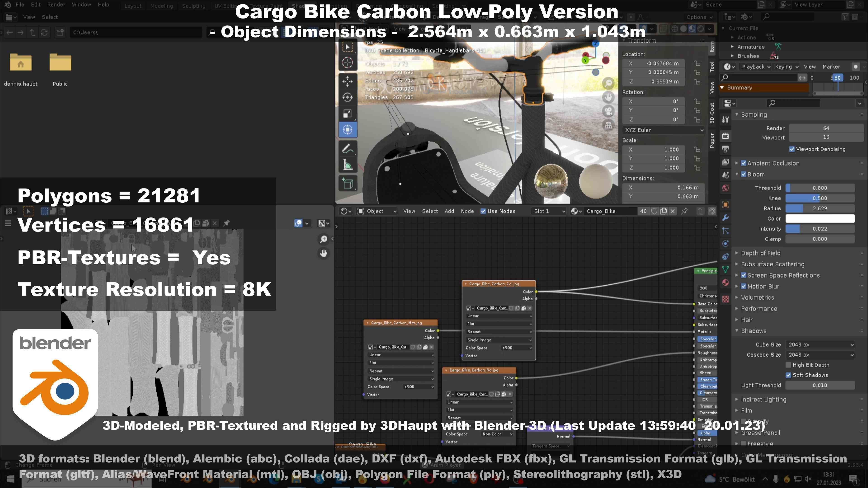Screen dimensions: 868x488
Task: Toggle fake user shield for Cargo_Bike material
Action: (x=654, y=211)
